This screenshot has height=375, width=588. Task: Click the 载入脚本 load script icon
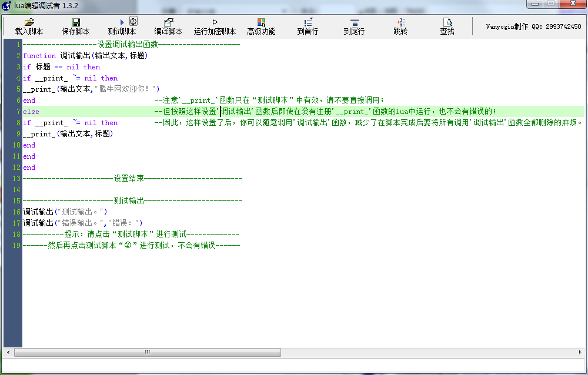click(29, 22)
